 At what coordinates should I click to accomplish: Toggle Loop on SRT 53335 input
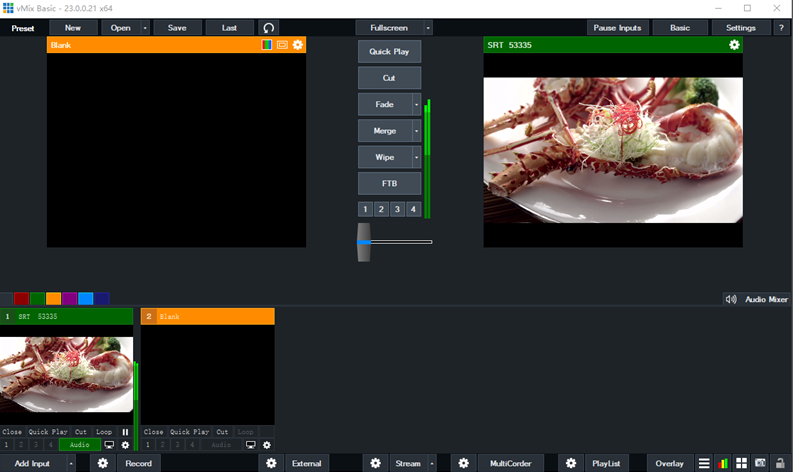pyautogui.click(x=104, y=432)
